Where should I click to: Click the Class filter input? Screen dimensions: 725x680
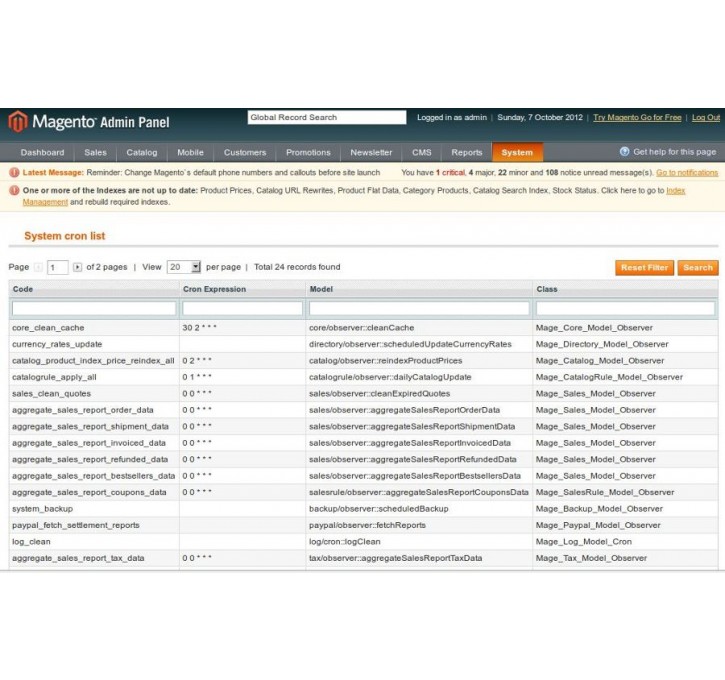pyautogui.click(x=625, y=308)
